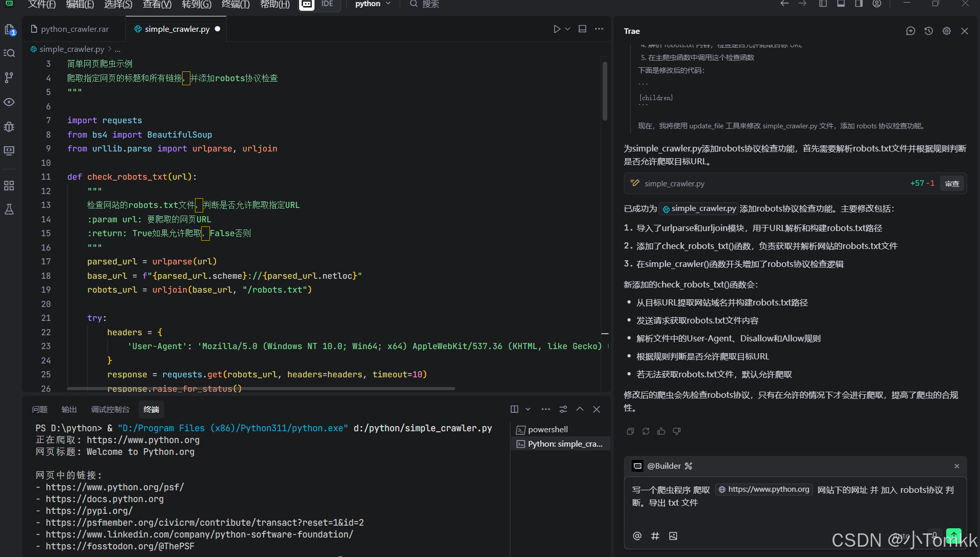
Task: Click the simple_crawler.py breadcrumb
Action: 71,49
